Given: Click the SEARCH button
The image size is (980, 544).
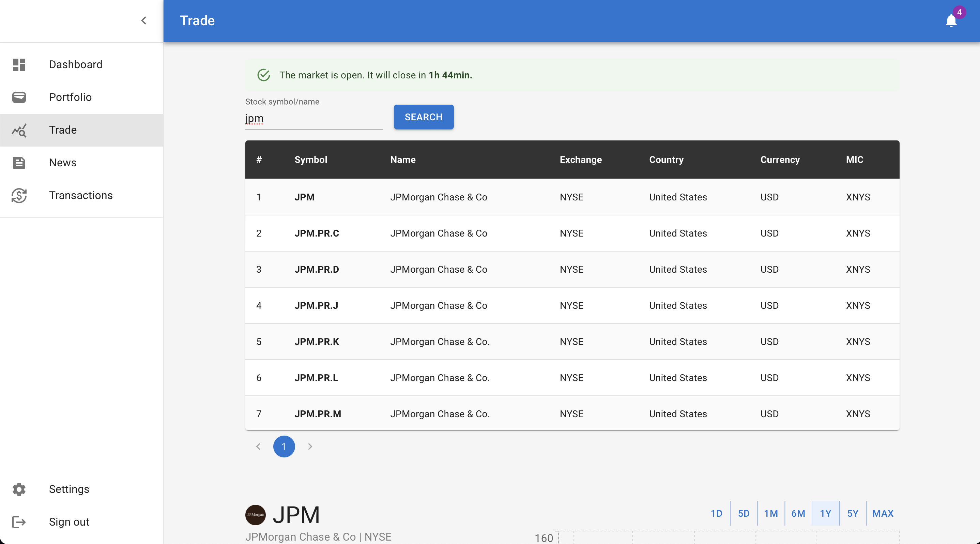Looking at the screenshot, I should click(424, 117).
